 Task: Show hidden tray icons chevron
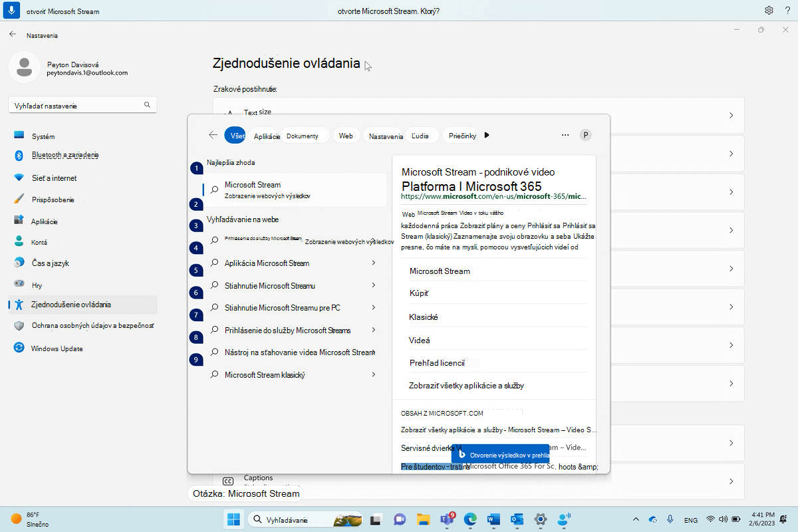click(636, 519)
